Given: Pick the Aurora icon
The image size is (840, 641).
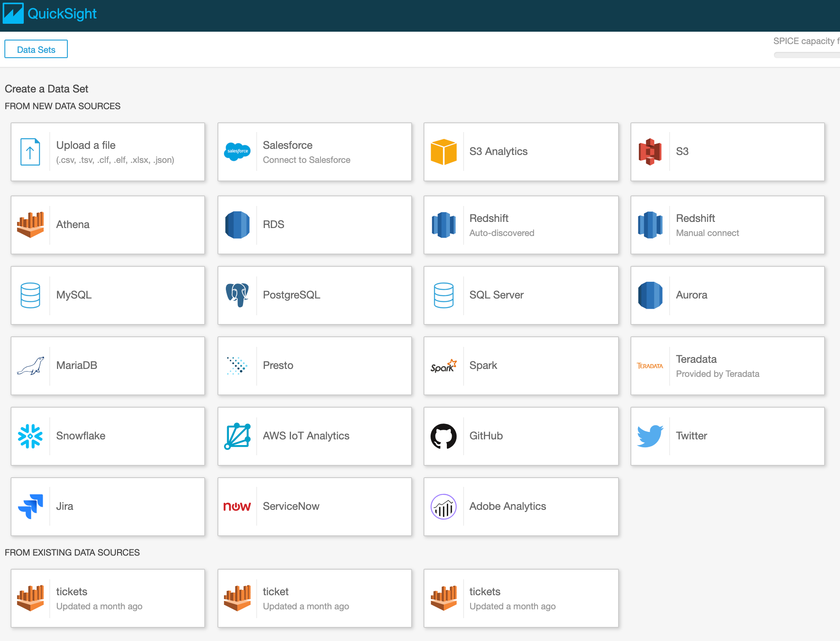Looking at the screenshot, I should coord(650,295).
